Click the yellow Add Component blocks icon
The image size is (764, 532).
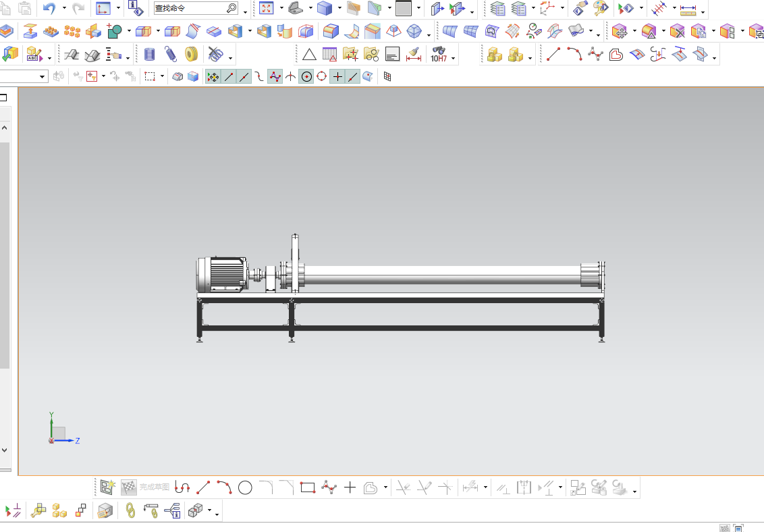pos(59,510)
